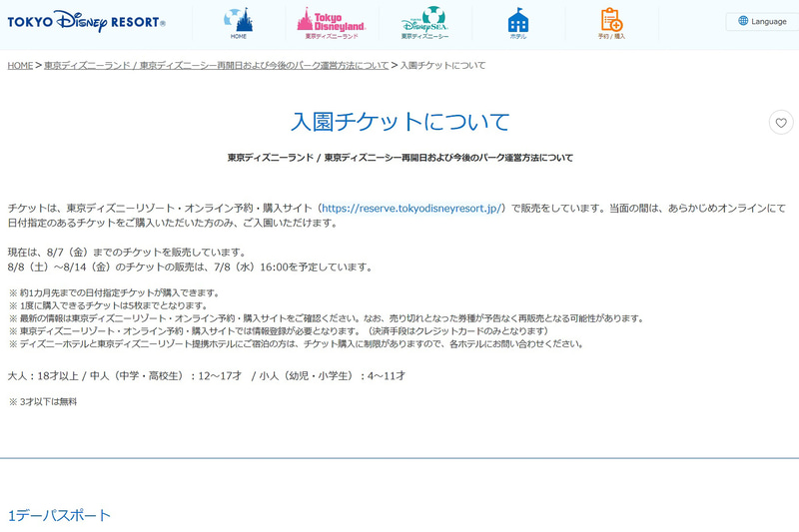Add page to favorites with heart icon
This screenshot has width=799, height=532.
click(781, 122)
